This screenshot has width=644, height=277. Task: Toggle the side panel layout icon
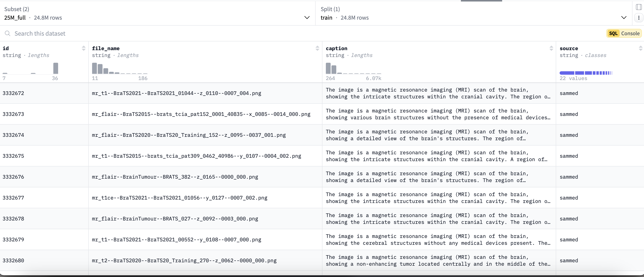639,7
